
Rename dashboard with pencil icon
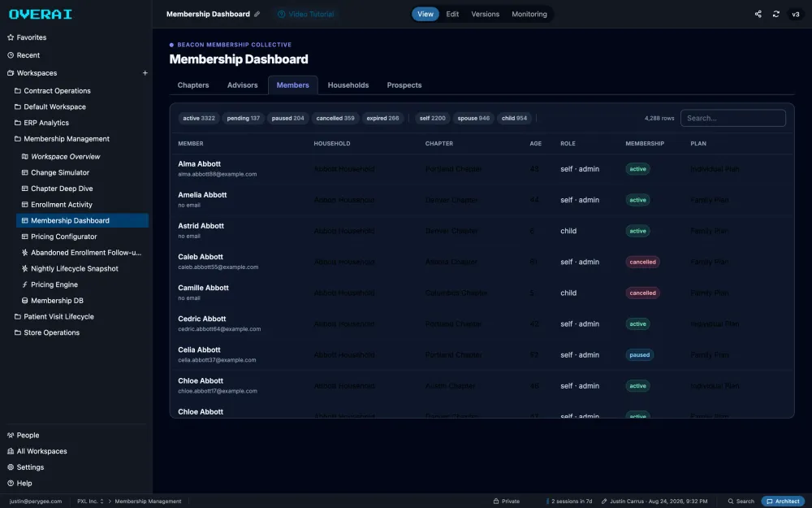257,14
